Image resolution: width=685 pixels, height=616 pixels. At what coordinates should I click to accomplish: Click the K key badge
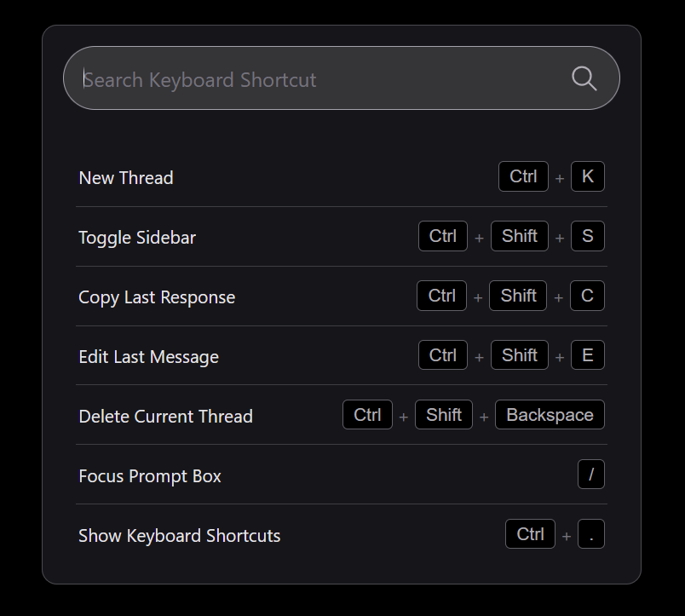(587, 176)
